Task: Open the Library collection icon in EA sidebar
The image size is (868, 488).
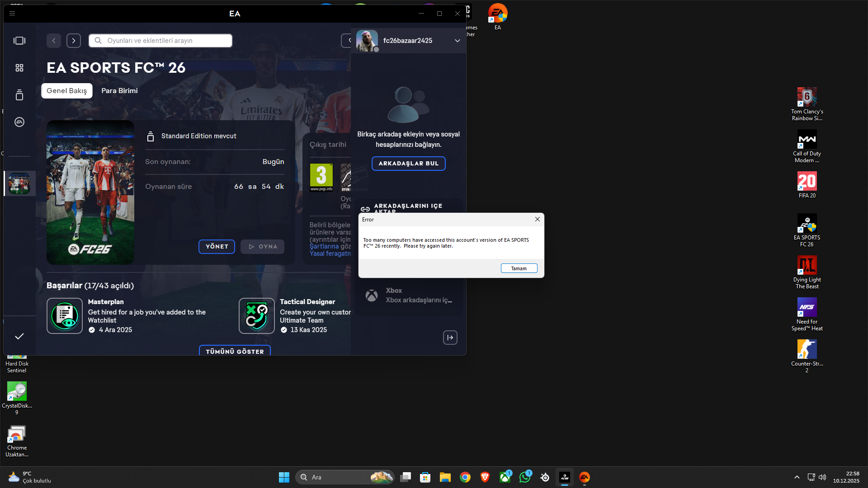Action: click(x=19, y=41)
